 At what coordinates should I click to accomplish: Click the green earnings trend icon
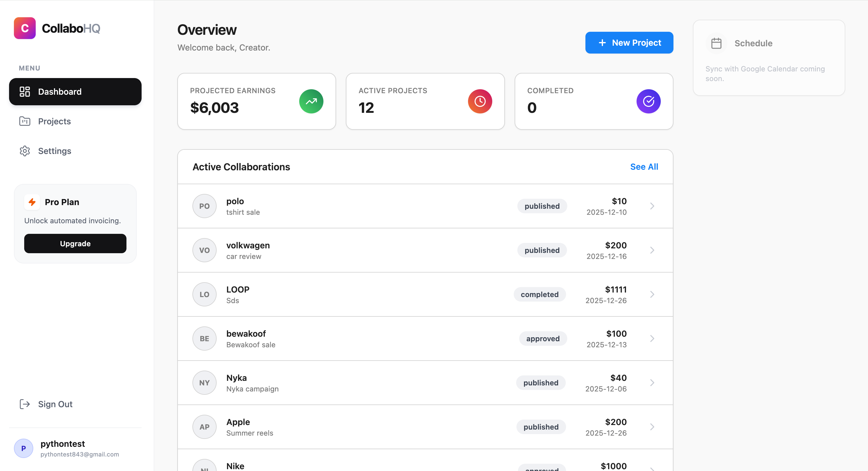(311, 101)
